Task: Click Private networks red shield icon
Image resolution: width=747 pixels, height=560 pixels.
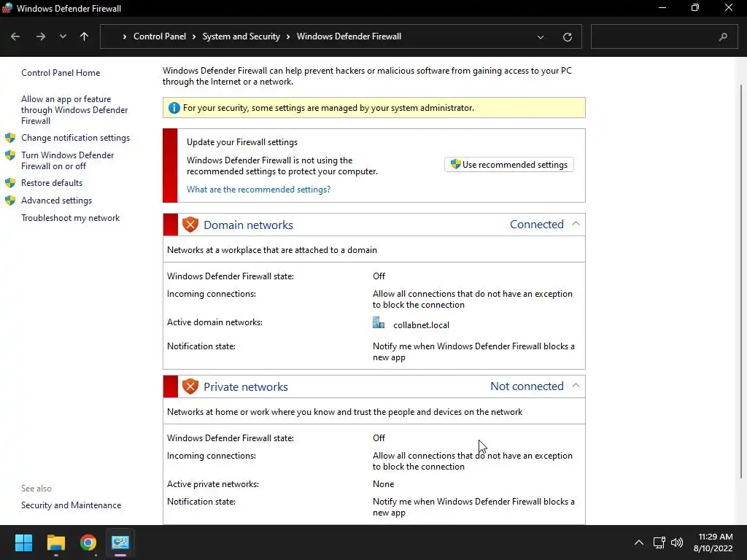Action: 190,386
